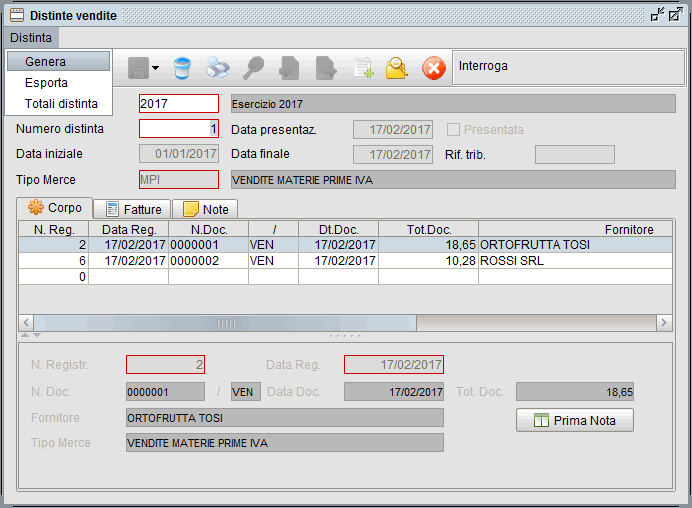692x508 pixels.
Task: Click the red cancel X icon
Action: coord(433,68)
